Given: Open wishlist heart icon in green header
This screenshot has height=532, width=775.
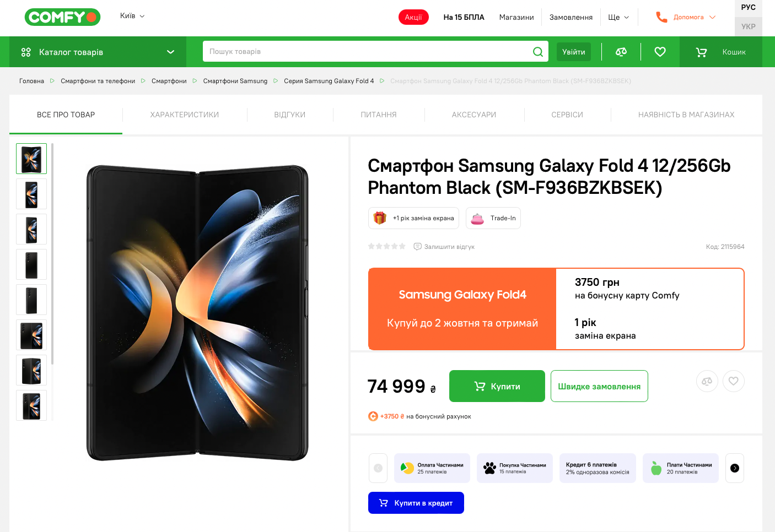Looking at the screenshot, I should 660,52.
